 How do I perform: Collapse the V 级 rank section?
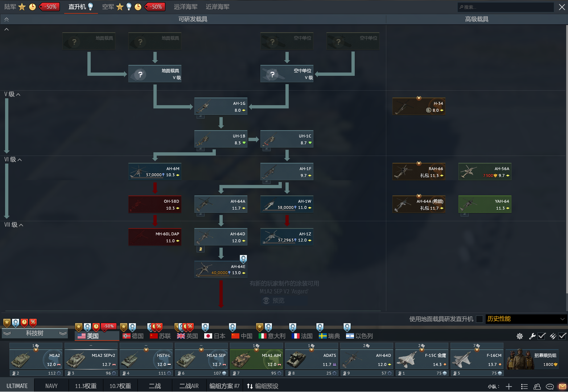click(x=12, y=94)
